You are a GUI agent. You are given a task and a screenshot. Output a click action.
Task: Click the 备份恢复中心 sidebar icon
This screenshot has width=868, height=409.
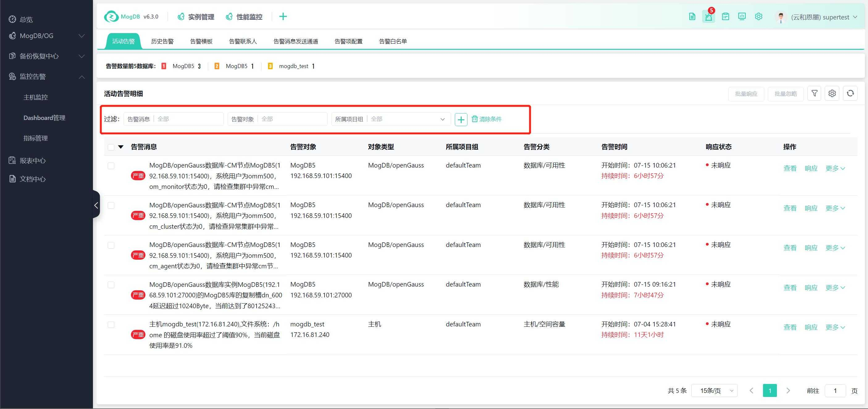(12, 56)
